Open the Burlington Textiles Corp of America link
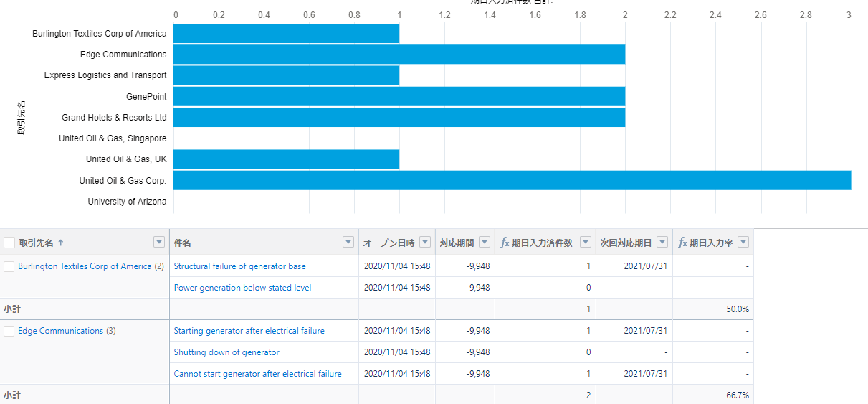The height and width of the screenshot is (404, 868). pyautogui.click(x=85, y=266)
